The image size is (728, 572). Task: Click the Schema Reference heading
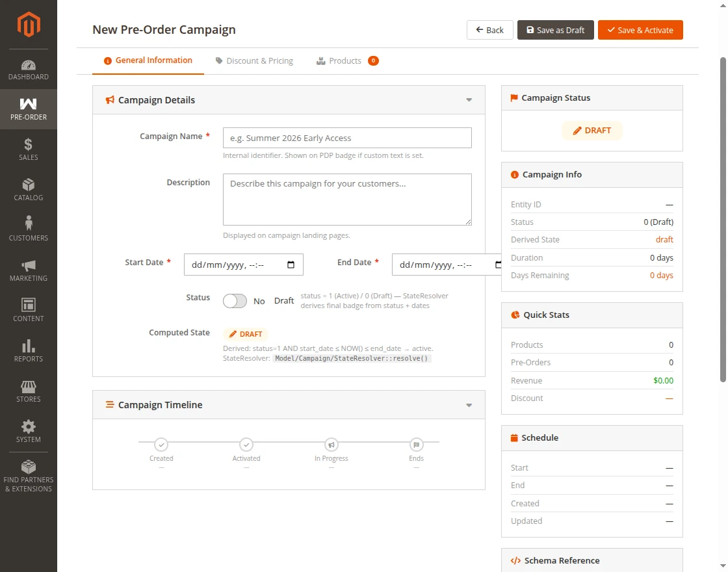click(x=562, y=560)
